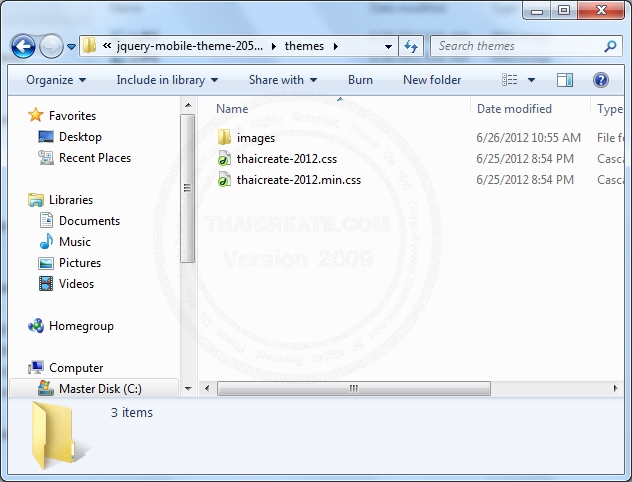Click navigation pane scroll down arrow

tap(188, 389)
